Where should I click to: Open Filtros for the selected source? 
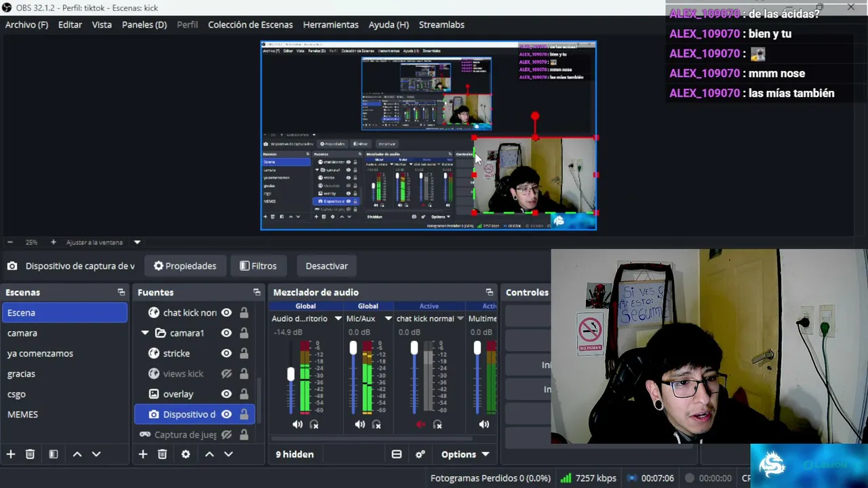coord(258,266)
